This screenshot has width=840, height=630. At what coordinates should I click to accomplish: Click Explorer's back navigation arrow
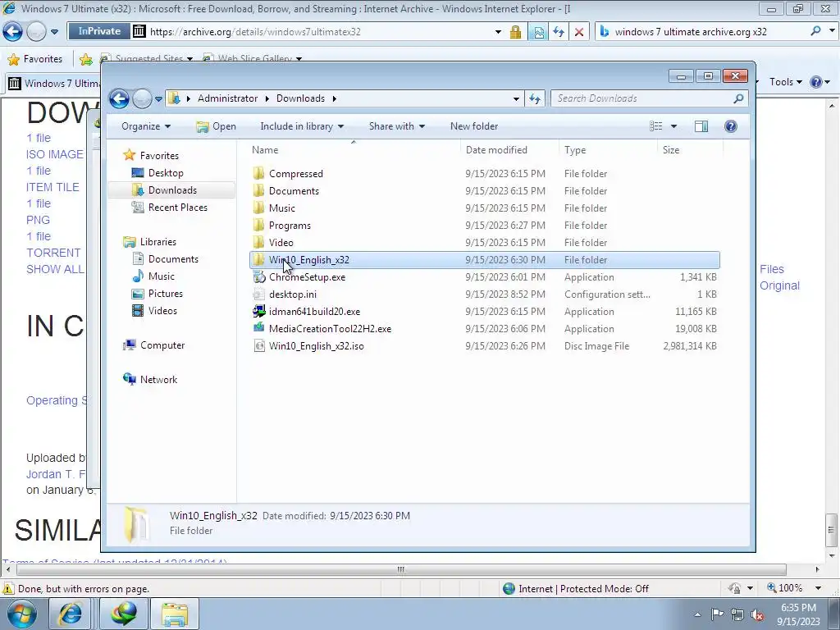click(119, 98)
